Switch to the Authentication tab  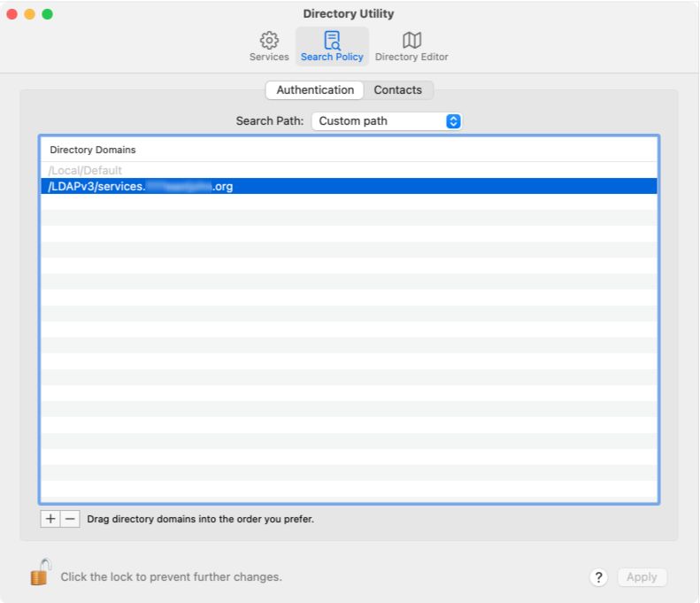(315, 90)
